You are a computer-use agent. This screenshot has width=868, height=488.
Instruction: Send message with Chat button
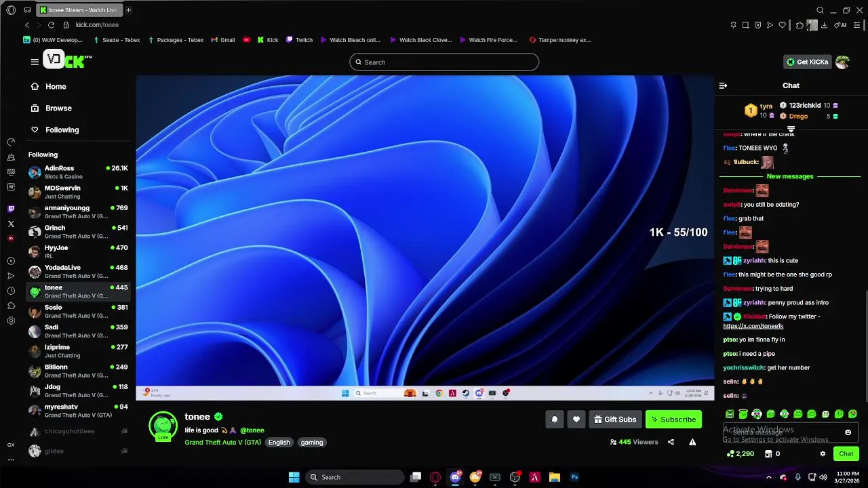click(846, 454)
